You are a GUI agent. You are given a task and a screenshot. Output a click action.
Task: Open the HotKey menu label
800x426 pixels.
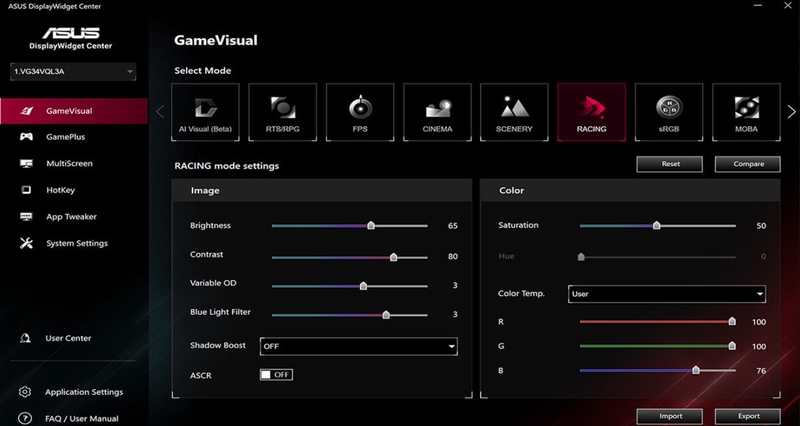[60, 190]
